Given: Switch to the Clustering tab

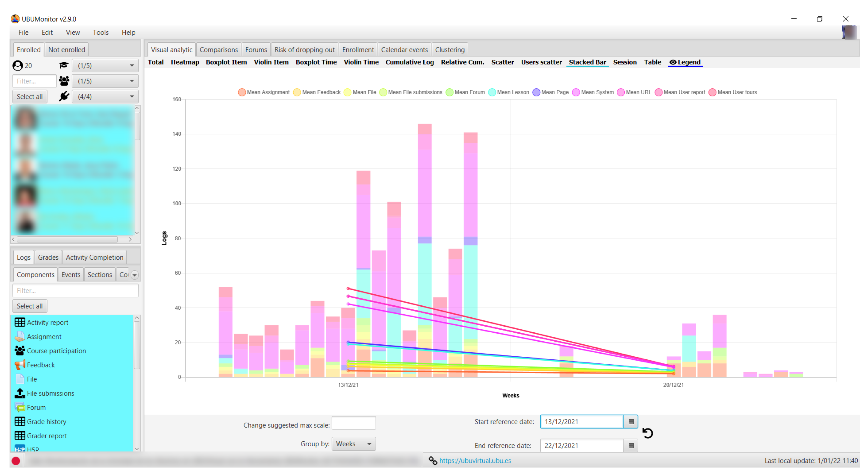Looking at the screenshot, I should coord(450,49).
